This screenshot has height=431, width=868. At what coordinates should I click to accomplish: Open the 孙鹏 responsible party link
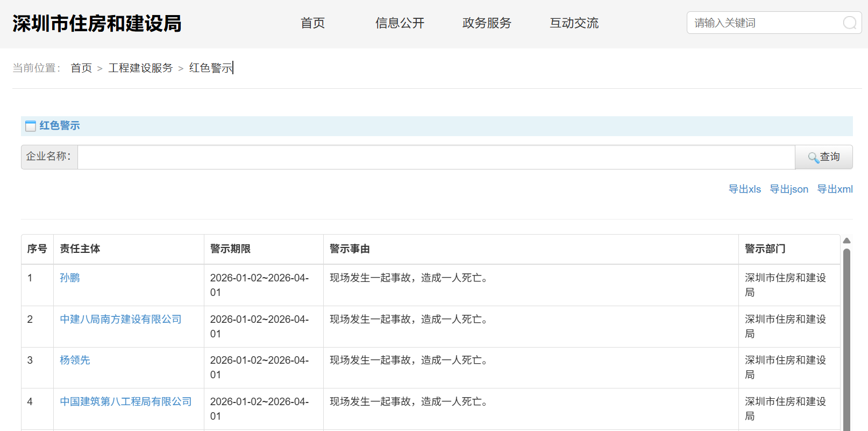70,278
